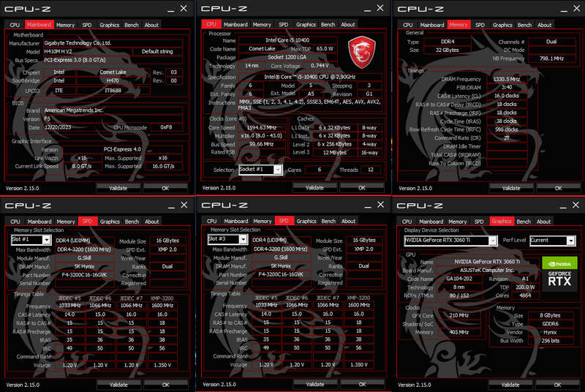Screen dimensions: 585x392
Task: Click the DRAM Frequency 1330.5 MHz value
Action: pos(506,79)
